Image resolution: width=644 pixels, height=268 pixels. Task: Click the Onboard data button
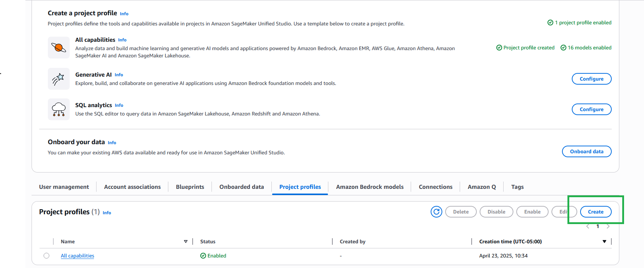coord(587,151)
